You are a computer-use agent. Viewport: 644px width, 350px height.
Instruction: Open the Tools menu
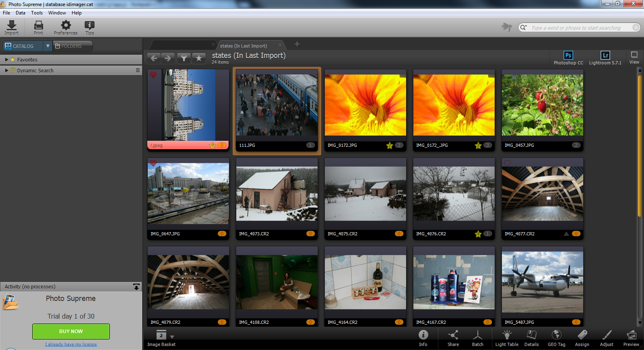coord(37,13)
